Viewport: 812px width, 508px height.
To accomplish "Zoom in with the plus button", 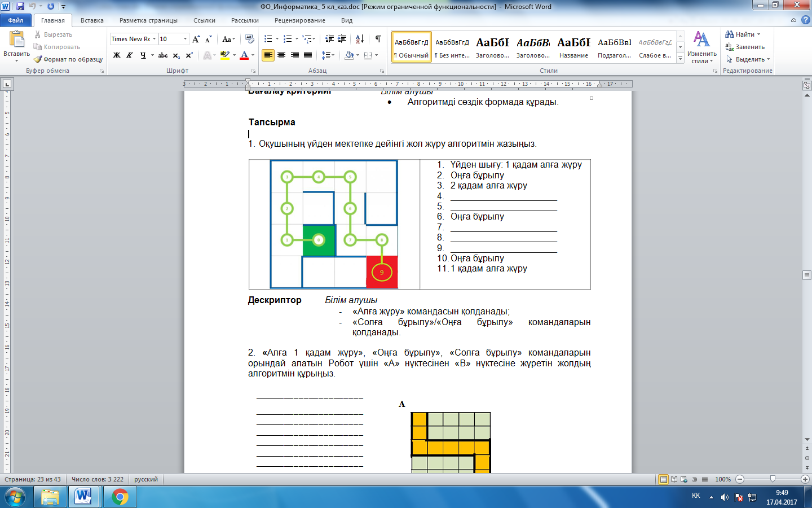I will pos(805,479).
